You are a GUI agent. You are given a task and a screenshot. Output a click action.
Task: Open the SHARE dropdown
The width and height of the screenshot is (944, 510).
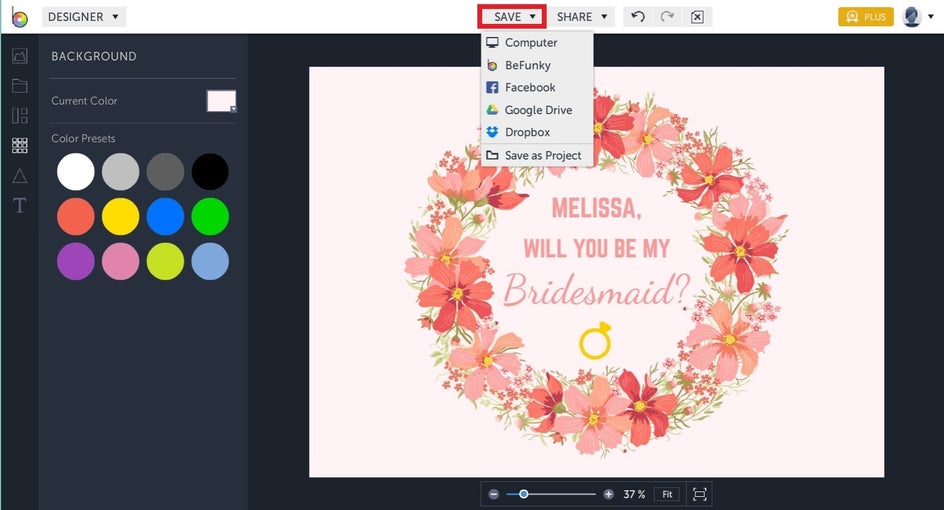(582, 17)
